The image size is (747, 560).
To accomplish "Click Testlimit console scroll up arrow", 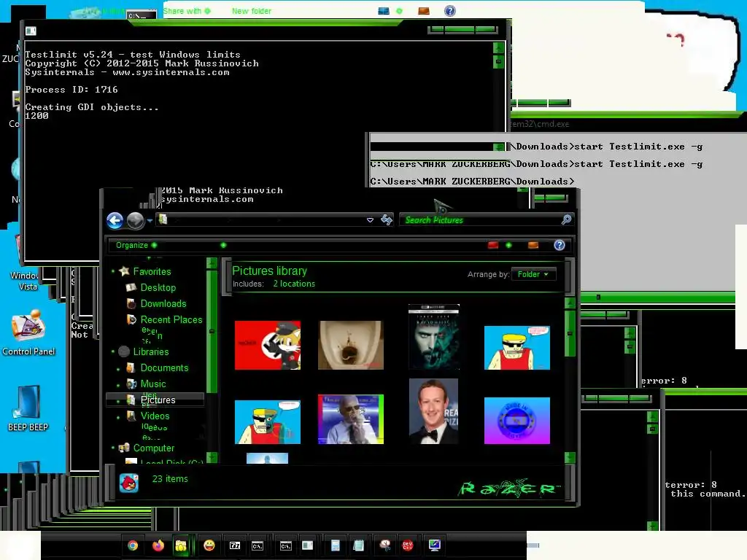I will [x=498, y=47].
